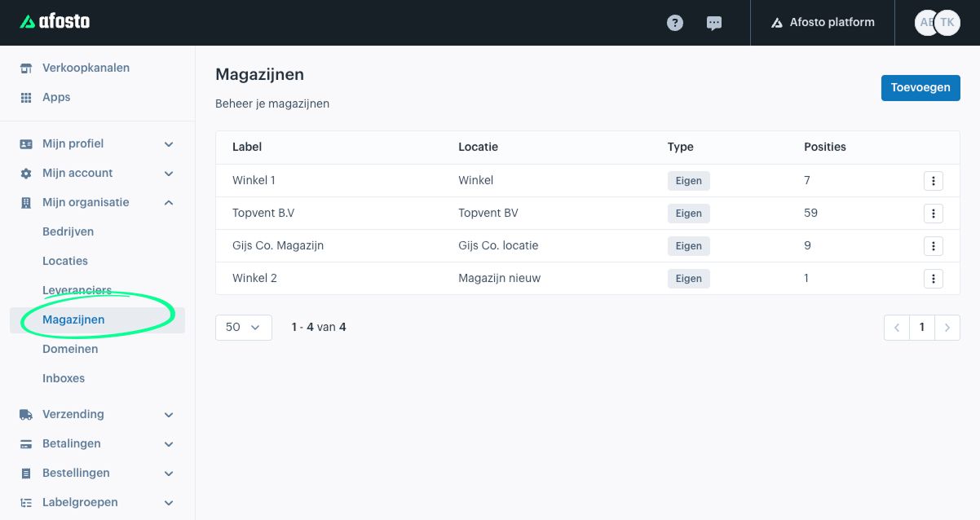Open the chat feedback icon
The width and height of the screenshot is (980, 520).
tap(714, 23)
